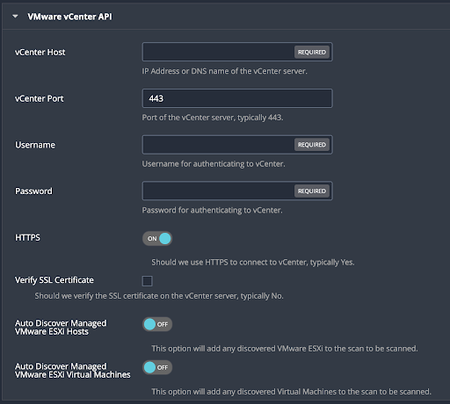The image size is (450, 404).
Task: Click the Verify SSL Certificate label
Action: pyautogui.click(x=54, y=280)
